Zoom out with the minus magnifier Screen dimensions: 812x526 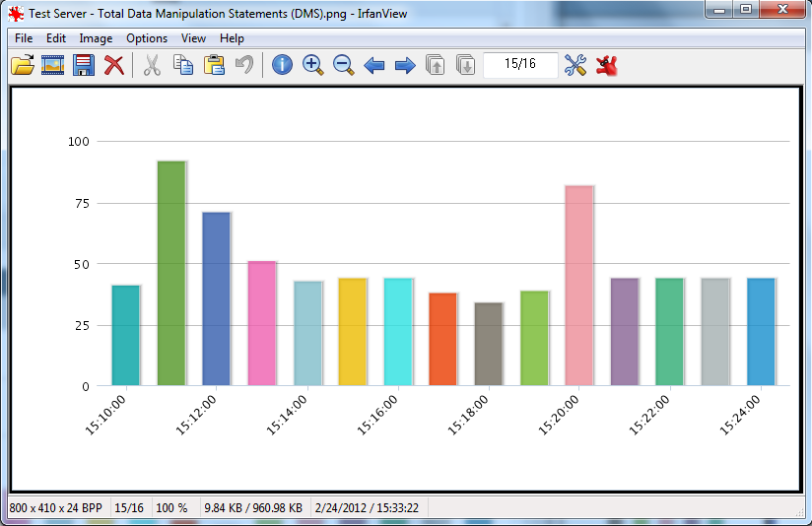[x=343, y=65]
